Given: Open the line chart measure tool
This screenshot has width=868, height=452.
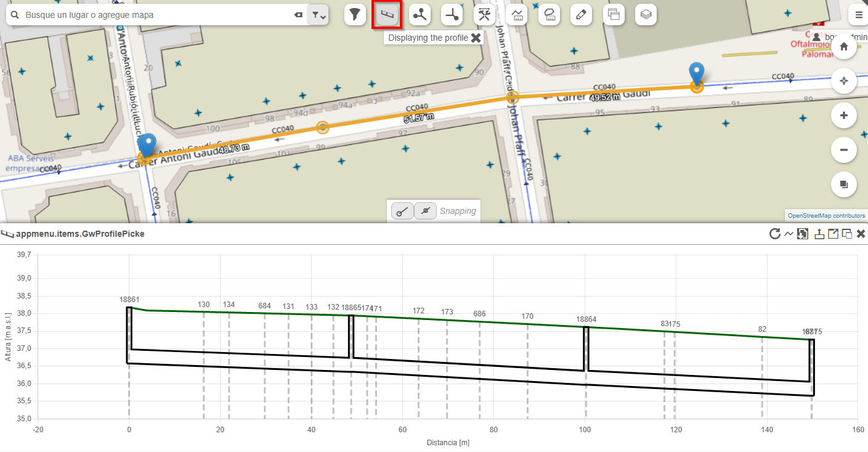Looking at the screenshot, I should [517, 15].
